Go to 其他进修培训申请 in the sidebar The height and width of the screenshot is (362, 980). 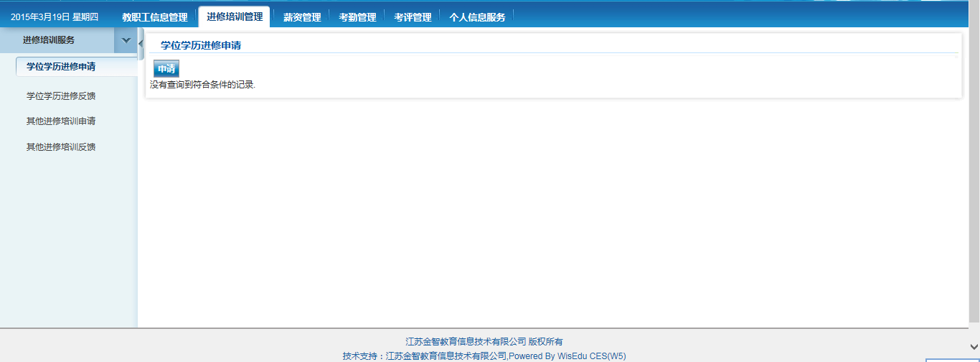pyautogui.click(x=61, y=121)
